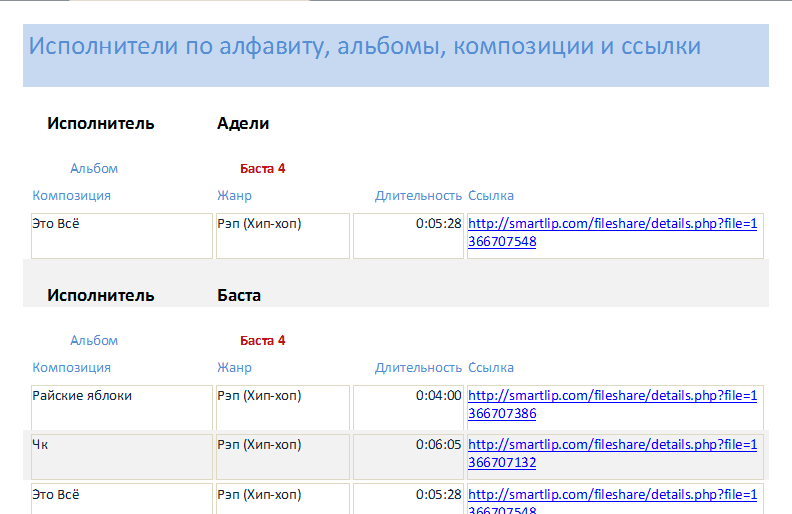Open Адели's Это Всё smartlip link
This screenshot has width=792, height=514.
(612, 232)
